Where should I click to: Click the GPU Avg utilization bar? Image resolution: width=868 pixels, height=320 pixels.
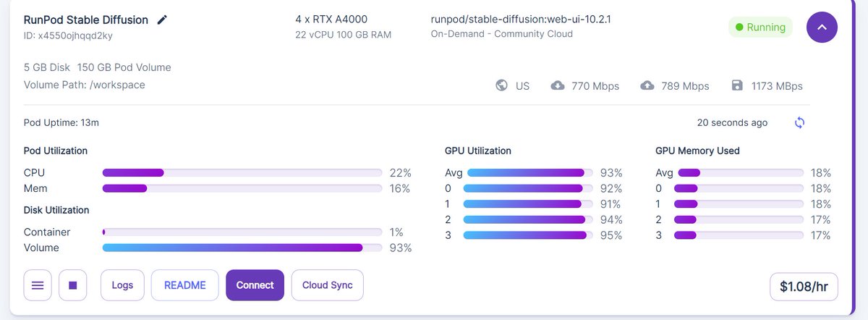(x=529, y=173)
